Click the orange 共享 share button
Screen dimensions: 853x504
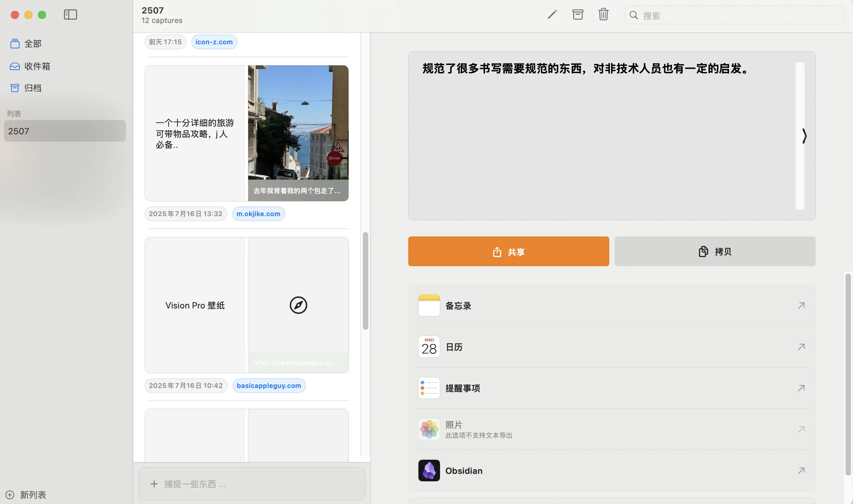508,252
